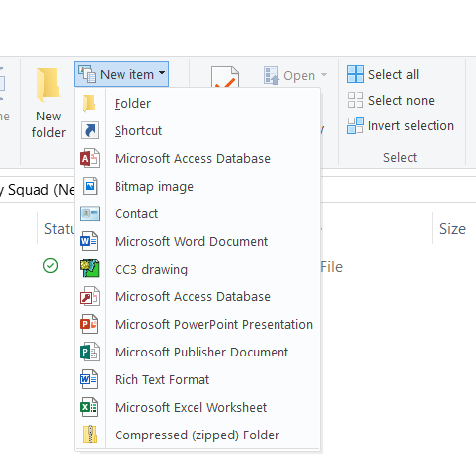Click the Publisher icon
Viewport: 476px width, 474px height.
(x=90, y=352)
